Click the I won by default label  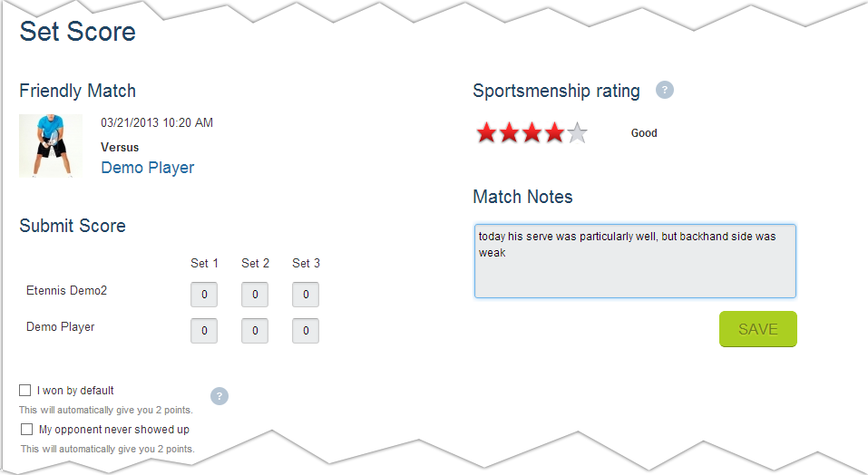pyautogui.click(x=75, y=391)
